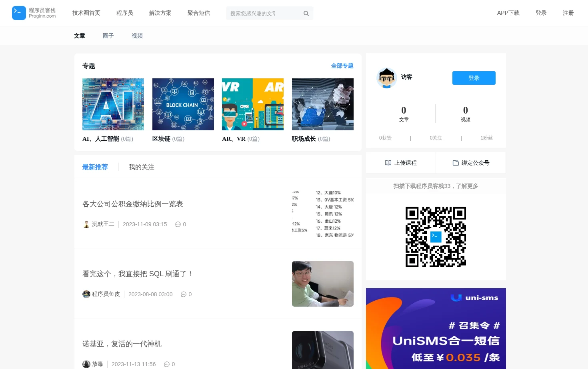Click the 上传课程 book icon

pos(388,163)
